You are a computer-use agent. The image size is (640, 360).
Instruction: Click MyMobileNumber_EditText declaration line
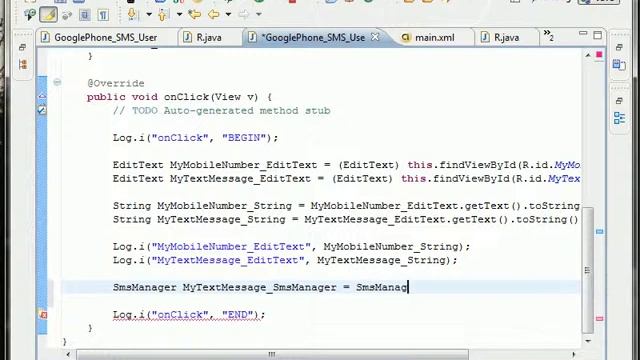346,165
